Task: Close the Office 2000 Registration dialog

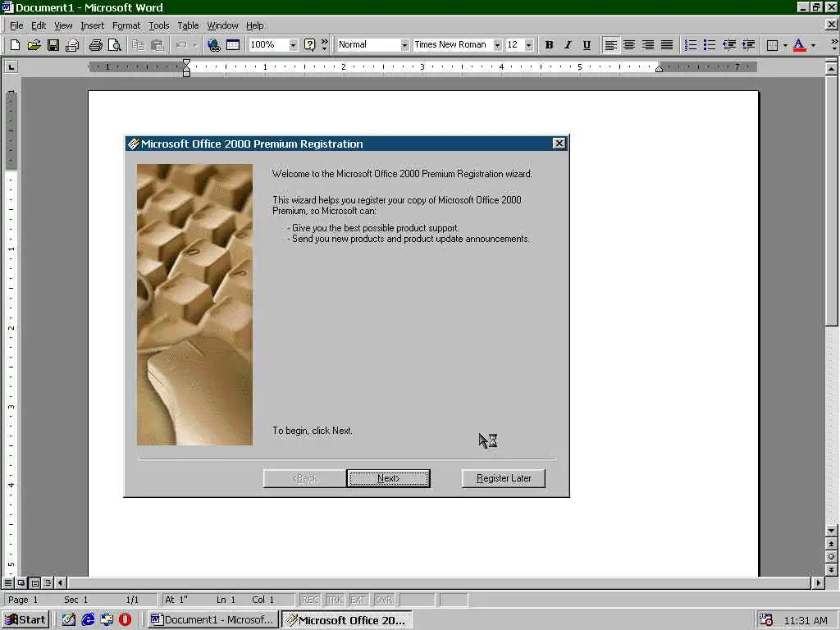Action: click(559, 143)
